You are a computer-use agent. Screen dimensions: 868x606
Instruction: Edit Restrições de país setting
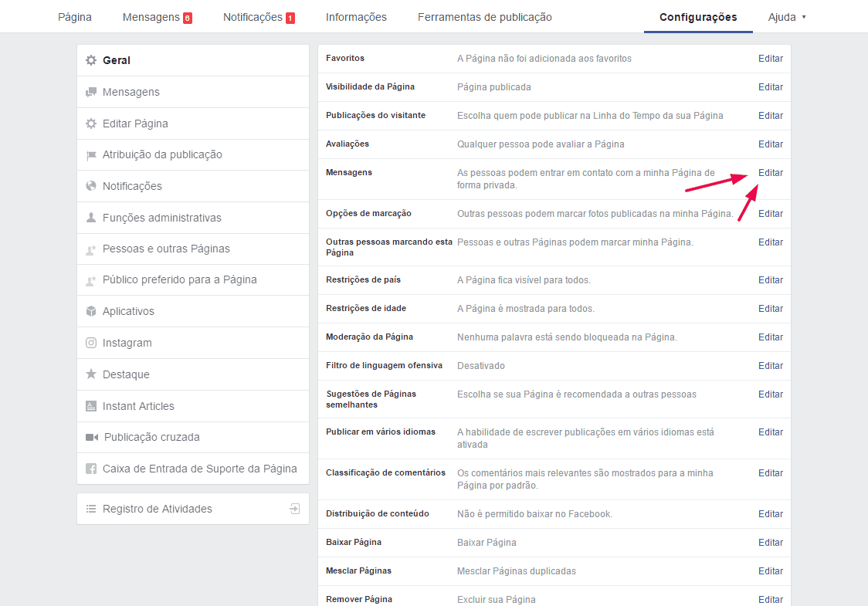tap(771, 280)
